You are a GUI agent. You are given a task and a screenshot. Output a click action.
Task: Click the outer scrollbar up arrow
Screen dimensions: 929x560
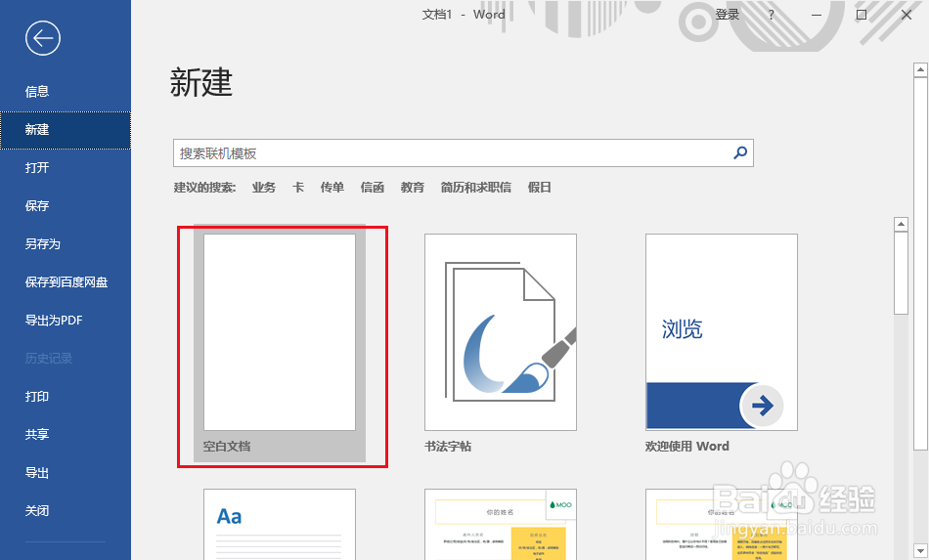[920, 69]
